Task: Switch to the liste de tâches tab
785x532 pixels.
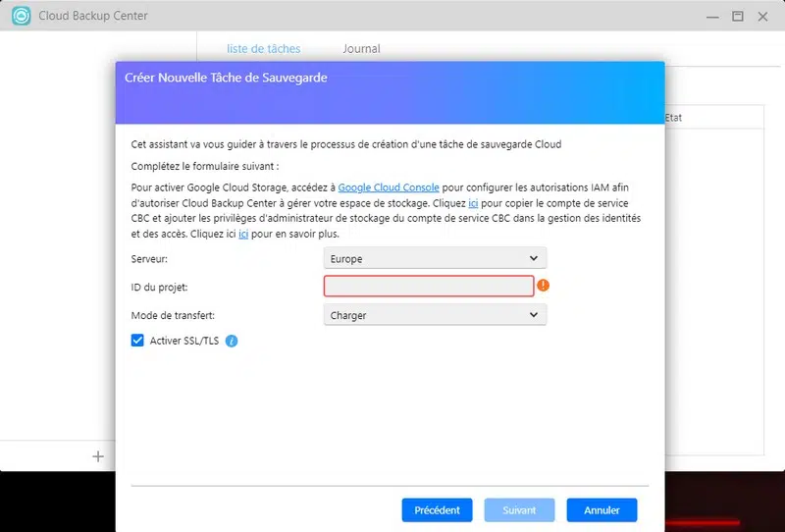Action: point(263,49)
